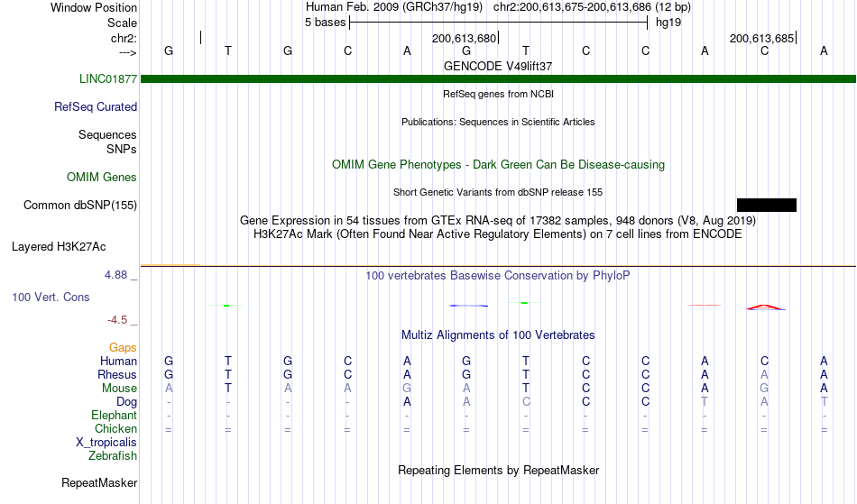857x504 pixels.
Task: Click the 4.88 PhyloP upper scale value
Action: 116,275
